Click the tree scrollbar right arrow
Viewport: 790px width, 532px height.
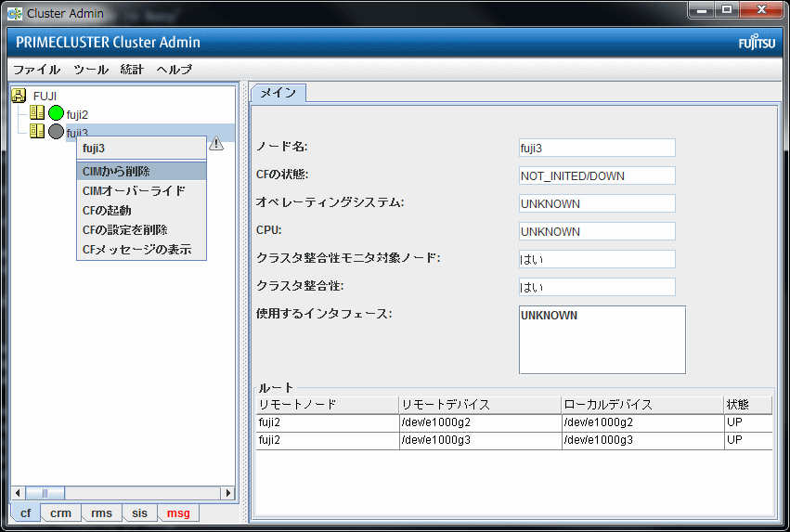click(228, 493)
